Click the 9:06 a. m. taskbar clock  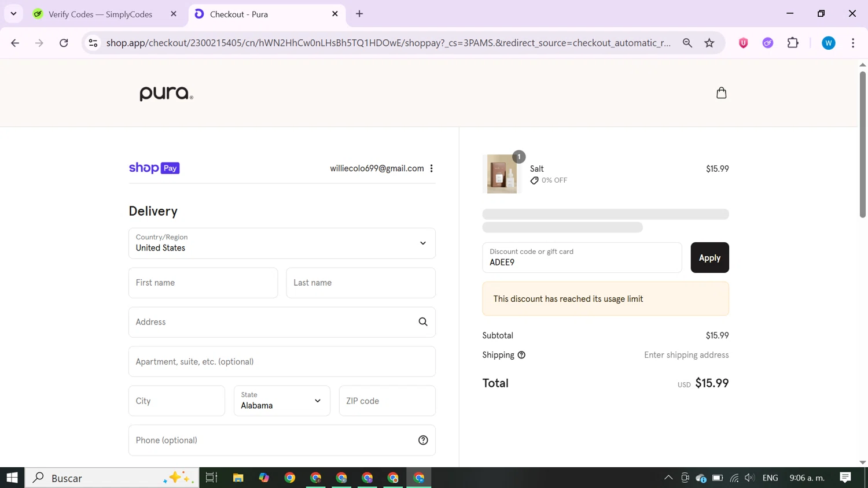pyautogui.click(x=807, y=478)
